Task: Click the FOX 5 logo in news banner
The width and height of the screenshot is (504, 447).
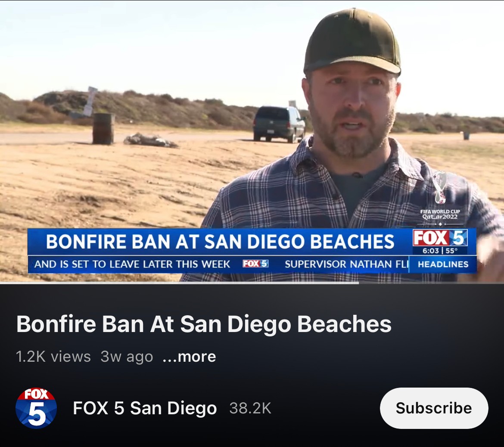Action: tap(440, 238)
